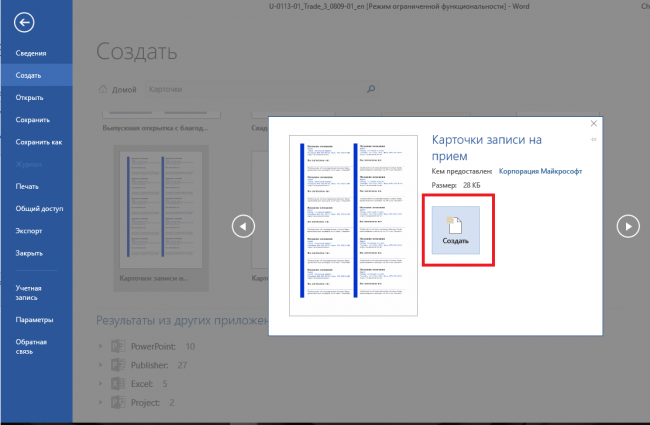Open Сохранить как in the sidebar
650x425 pixels.
[38, 142]
